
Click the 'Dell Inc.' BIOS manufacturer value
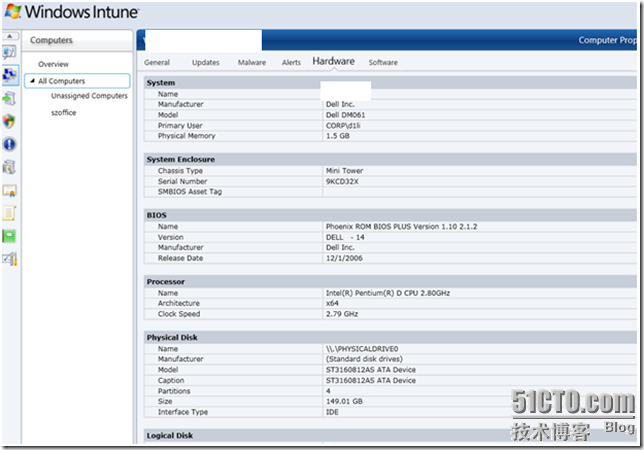click(340, 248)
